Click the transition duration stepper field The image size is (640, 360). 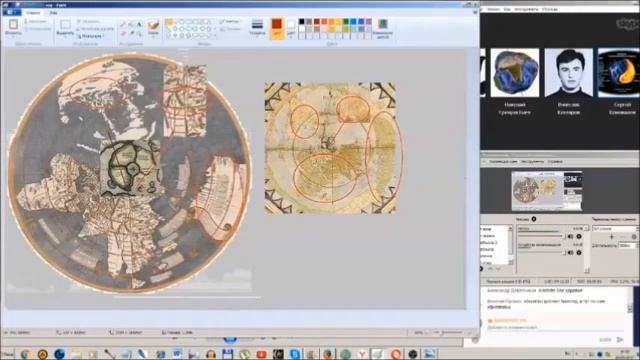[x=628, y=246]
